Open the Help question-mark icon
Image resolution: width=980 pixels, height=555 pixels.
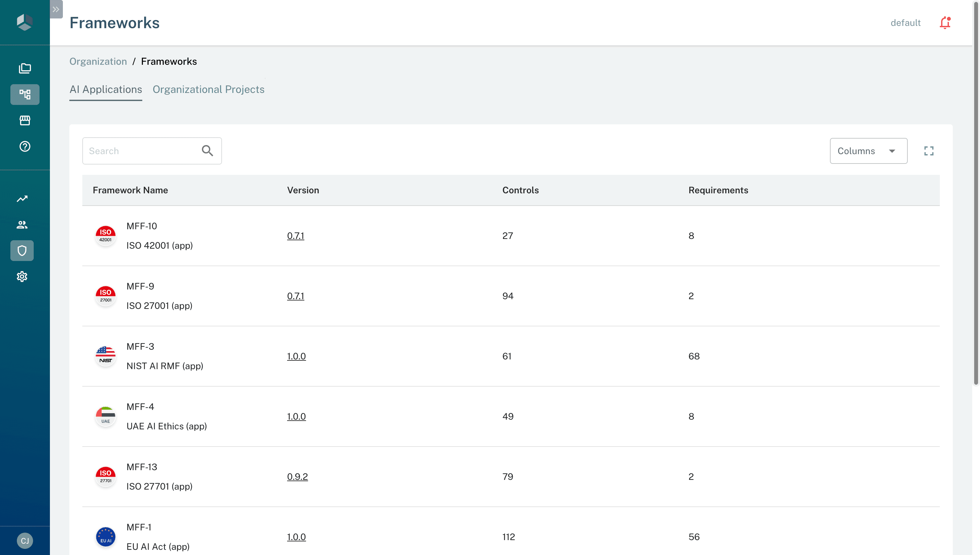pyautogui.click(x=24, y=146)
